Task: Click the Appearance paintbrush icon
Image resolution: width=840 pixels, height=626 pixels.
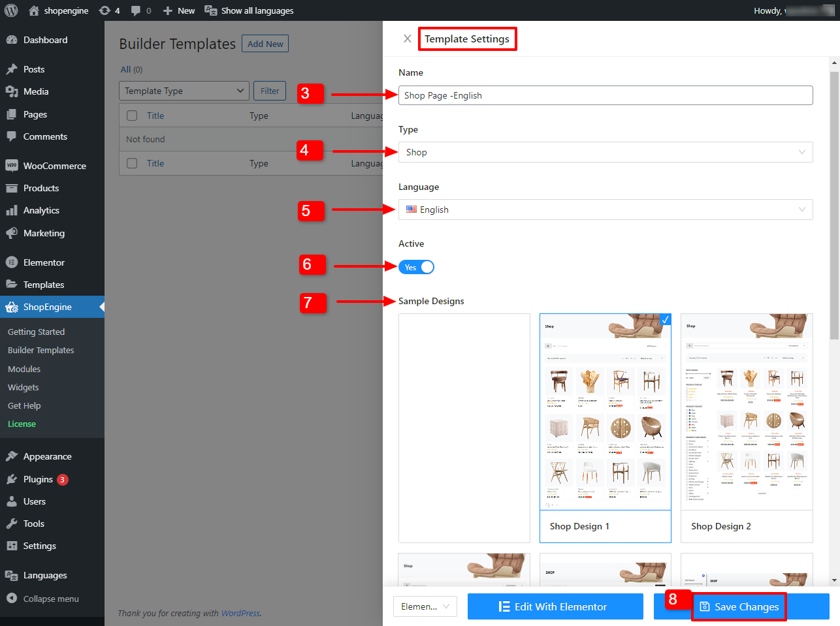Action: 12,456
